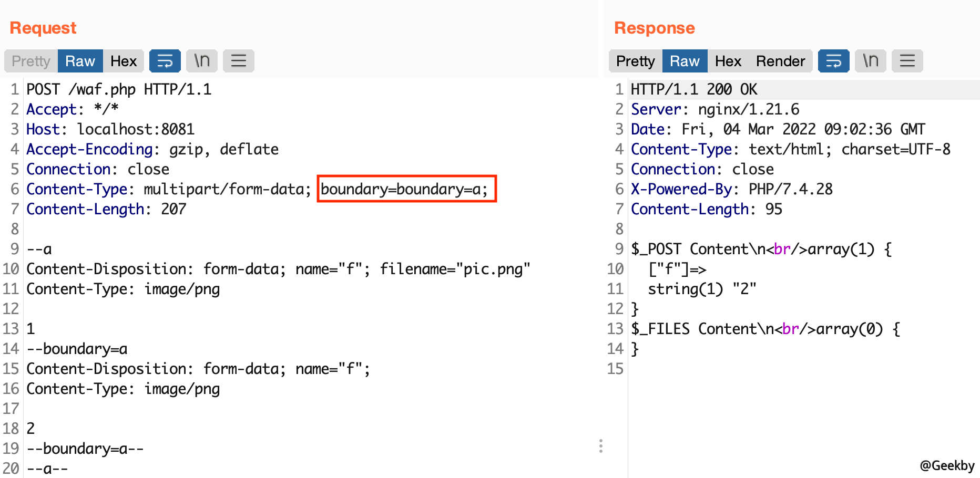Switch Response view to Pretty tab
This screenshot has width=980, height=478.
(x=635, y=61)
